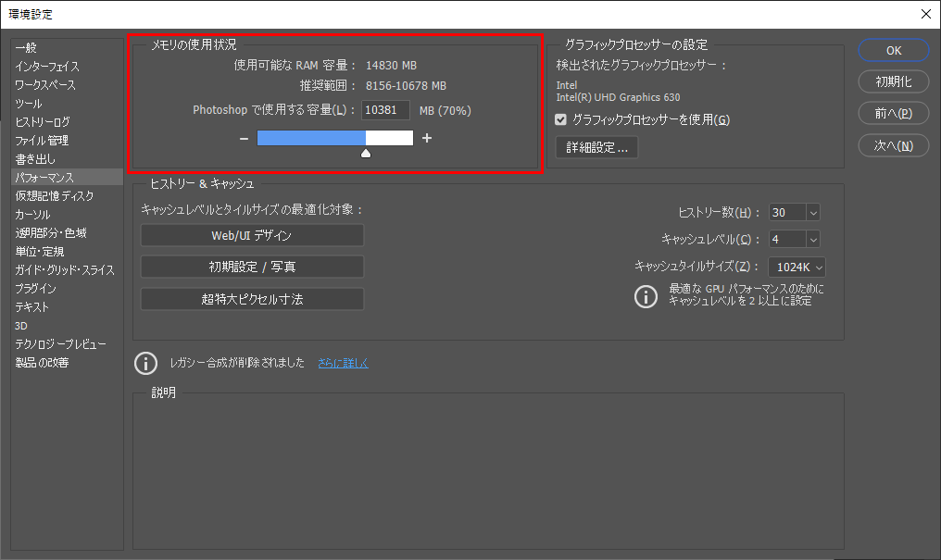
Task: Toggle グラフィックプロセッサーを使用 checkbox
Action: coord(560,119)
